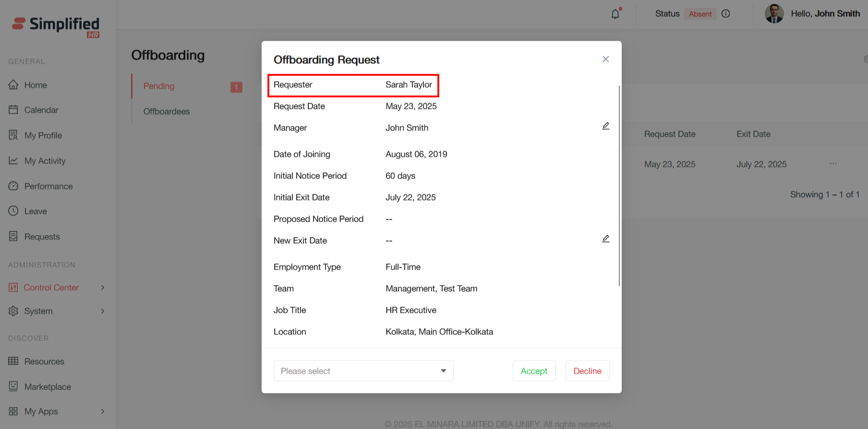Go to Performance in the sidebar

coord(48,186)
